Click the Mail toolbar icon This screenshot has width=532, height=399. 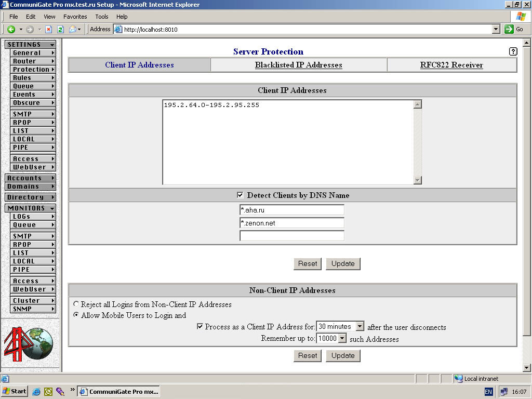73,30
